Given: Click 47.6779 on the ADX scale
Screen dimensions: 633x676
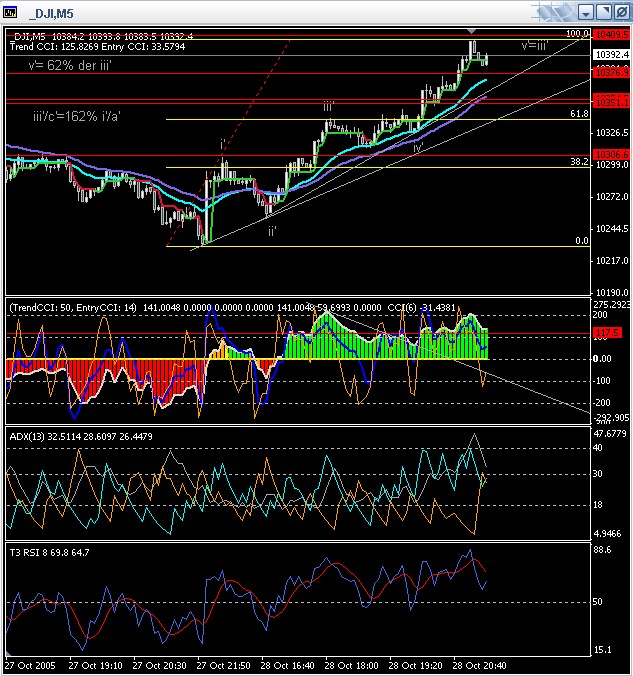Looking at the screenshot, I should (x=610, y=433).
